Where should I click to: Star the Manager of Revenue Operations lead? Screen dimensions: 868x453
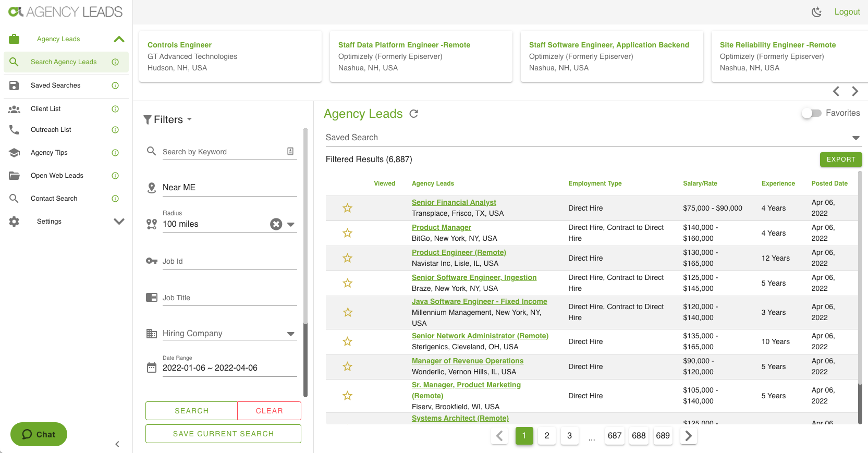[x=347, y=366]
